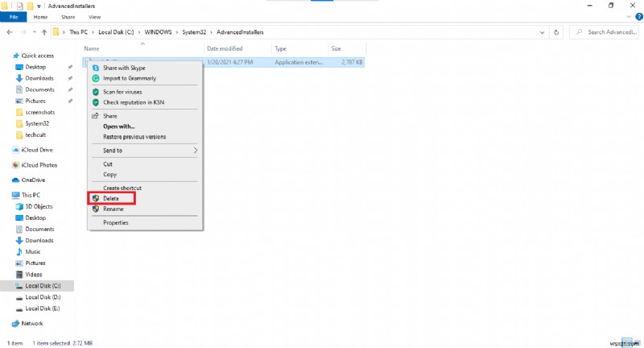Unpin Downloads using its pin icon
644x348 pixels.
(70, 78)
